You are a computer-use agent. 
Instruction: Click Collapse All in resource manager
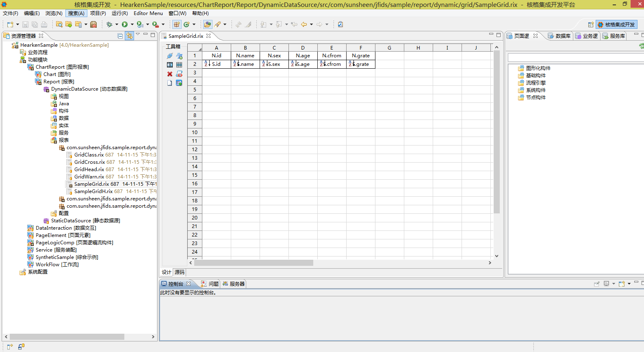pos(120,36)
